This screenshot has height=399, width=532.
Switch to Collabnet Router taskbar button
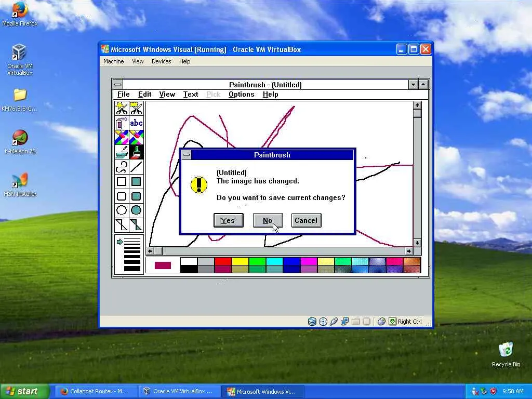[x=95, y=391]
